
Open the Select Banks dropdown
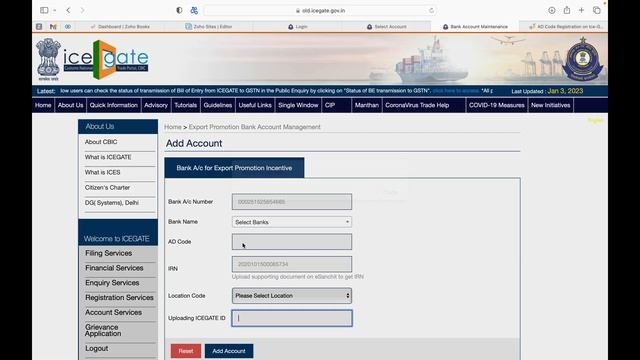(x=292, y=222)
